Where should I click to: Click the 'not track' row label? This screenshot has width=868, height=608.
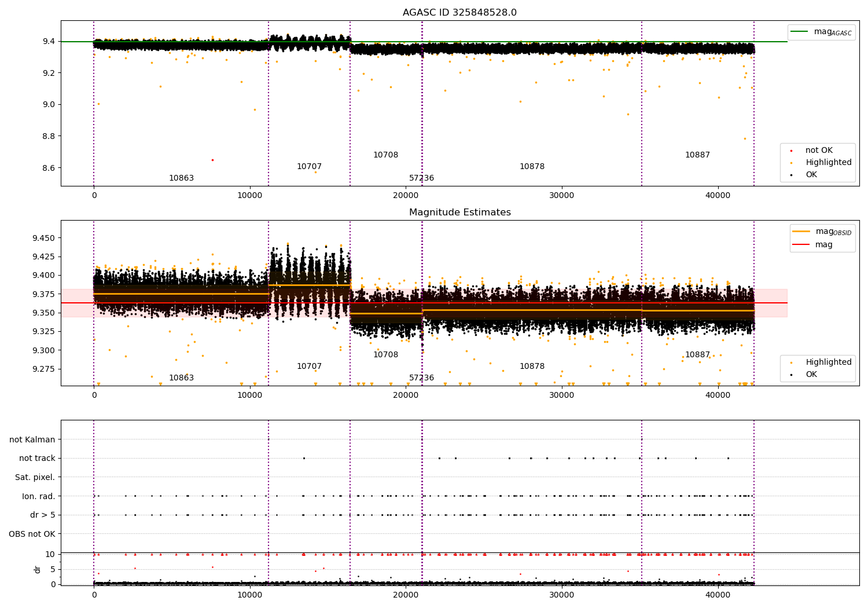coord(37,459)
